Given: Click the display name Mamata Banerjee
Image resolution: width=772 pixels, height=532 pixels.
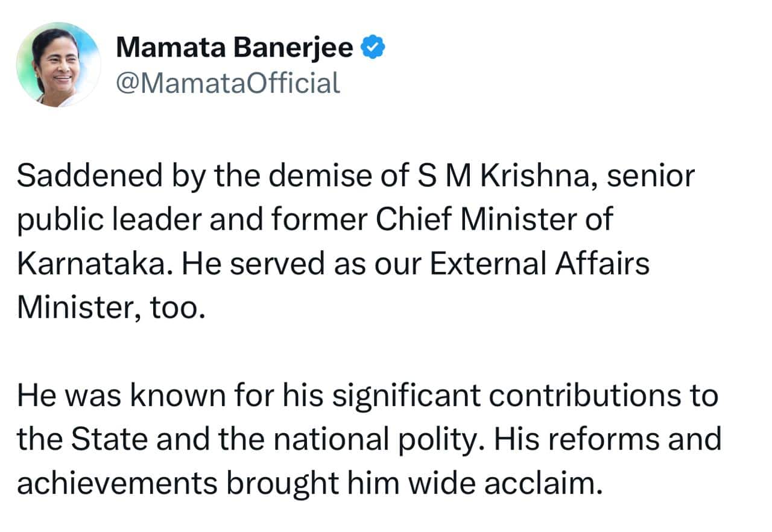Looking at the screenshot, I should coord(234,48).
